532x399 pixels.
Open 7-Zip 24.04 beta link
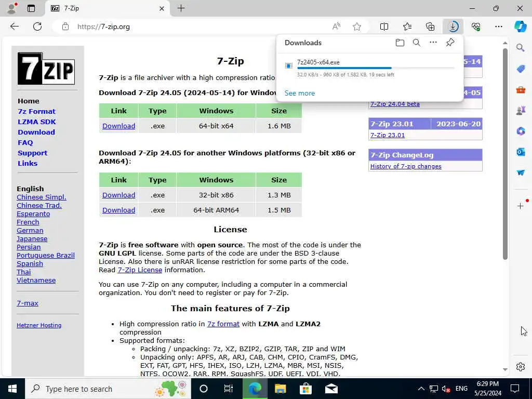395,104
